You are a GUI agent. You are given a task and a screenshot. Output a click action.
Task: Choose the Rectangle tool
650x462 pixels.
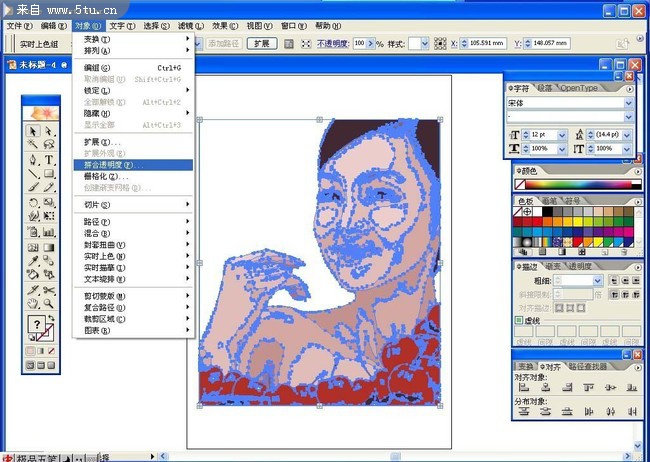(49, 173)
